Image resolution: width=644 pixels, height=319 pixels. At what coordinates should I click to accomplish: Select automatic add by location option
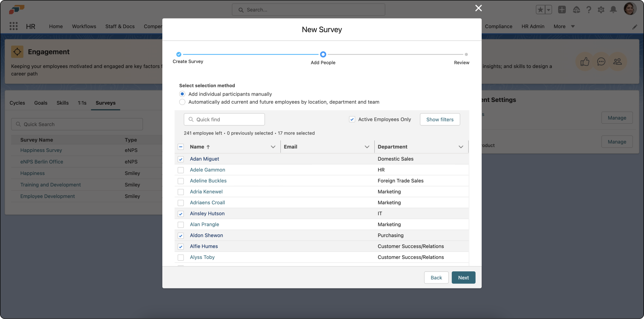point(182,102)
